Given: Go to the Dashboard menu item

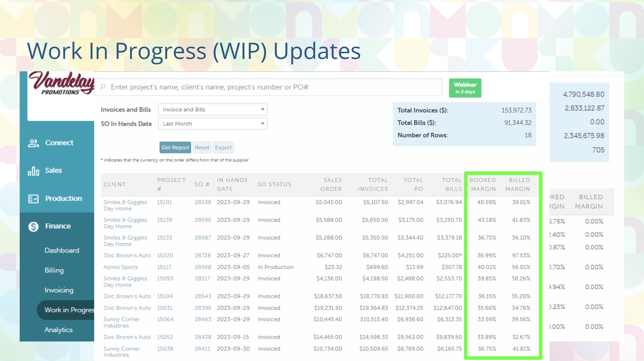Looking at the screenshot, I should click(x=62, y=250).
